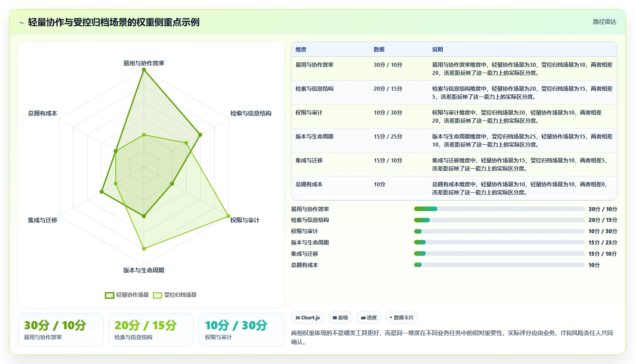
Task: Click the 版本与生命周期 radar axis label
Action: tap(144, 270)
